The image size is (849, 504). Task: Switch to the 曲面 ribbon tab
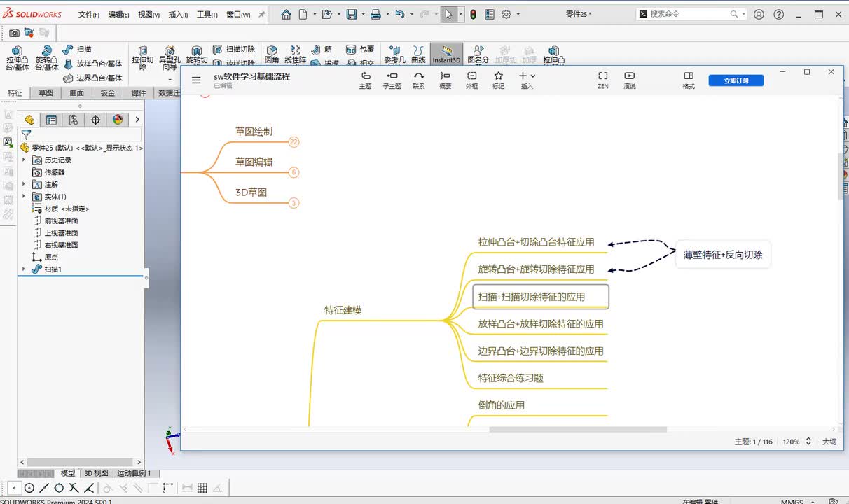pos(76,93)
